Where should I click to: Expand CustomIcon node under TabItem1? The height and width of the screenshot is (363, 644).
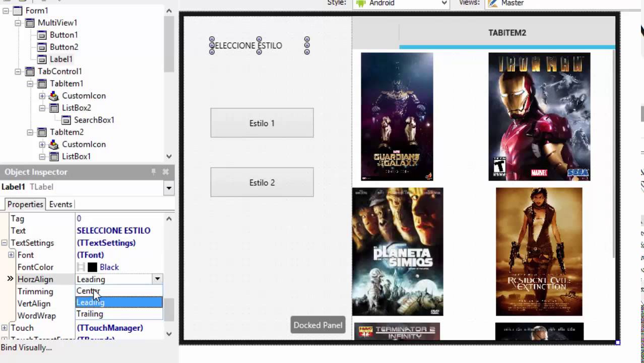(42, 95)
